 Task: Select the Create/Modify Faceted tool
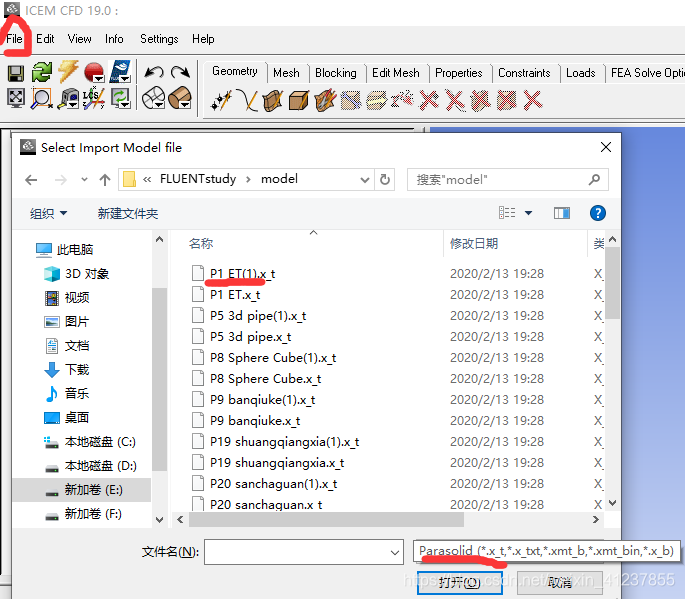(325, 100)
